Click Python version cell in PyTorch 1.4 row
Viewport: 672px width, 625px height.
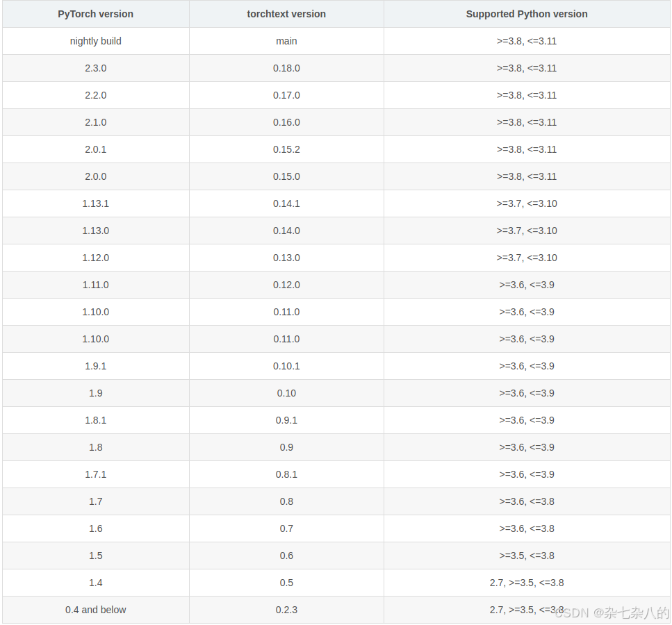pos(527,583)
